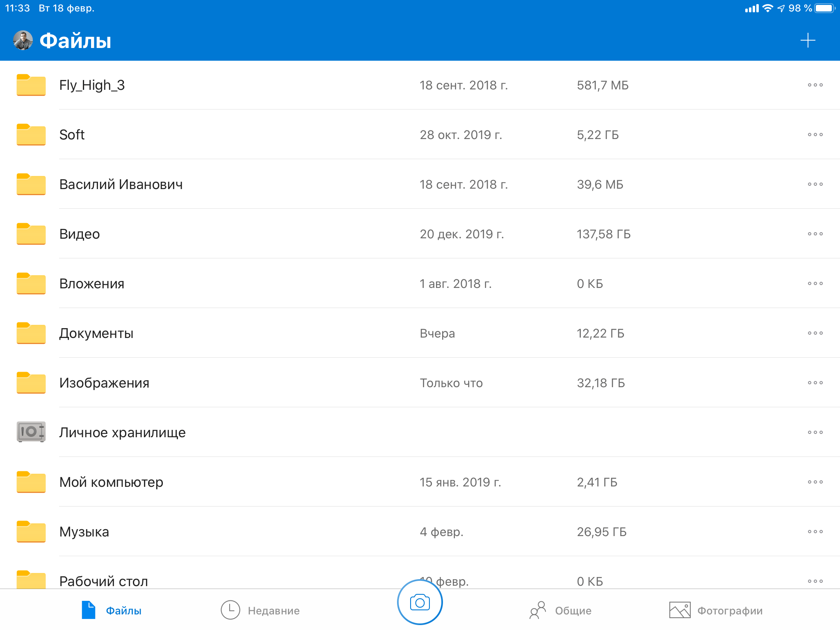Click the Видео folder icon
This screenshot has width=840, height=630.
31,234
